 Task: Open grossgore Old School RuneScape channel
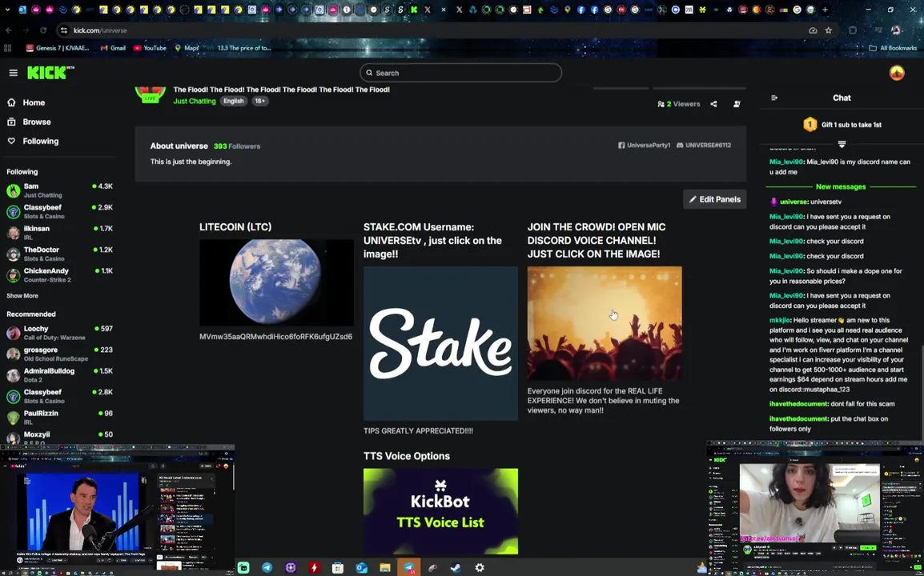coord(59,354)
